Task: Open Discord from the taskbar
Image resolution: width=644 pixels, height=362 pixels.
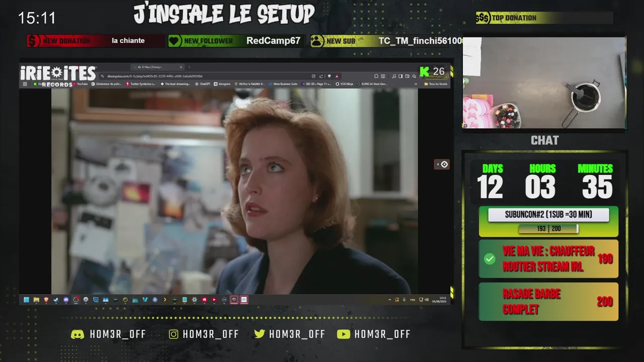Action: (x=66, y=300)
